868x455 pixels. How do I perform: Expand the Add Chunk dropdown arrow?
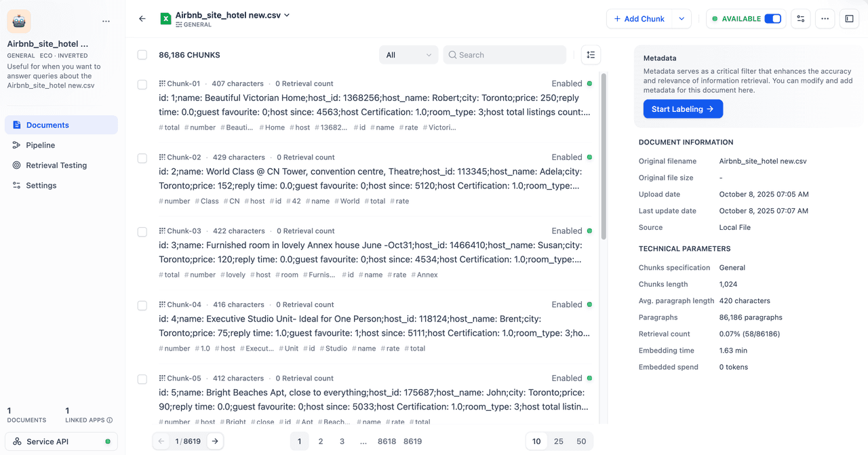pyautogui.click(x=682, y=19)
